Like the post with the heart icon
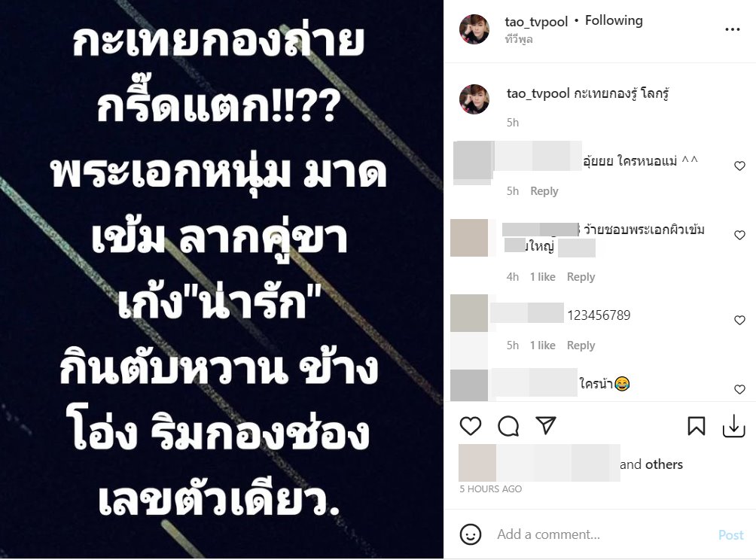The height and width of the screenshot is (560, 756). 470,426
